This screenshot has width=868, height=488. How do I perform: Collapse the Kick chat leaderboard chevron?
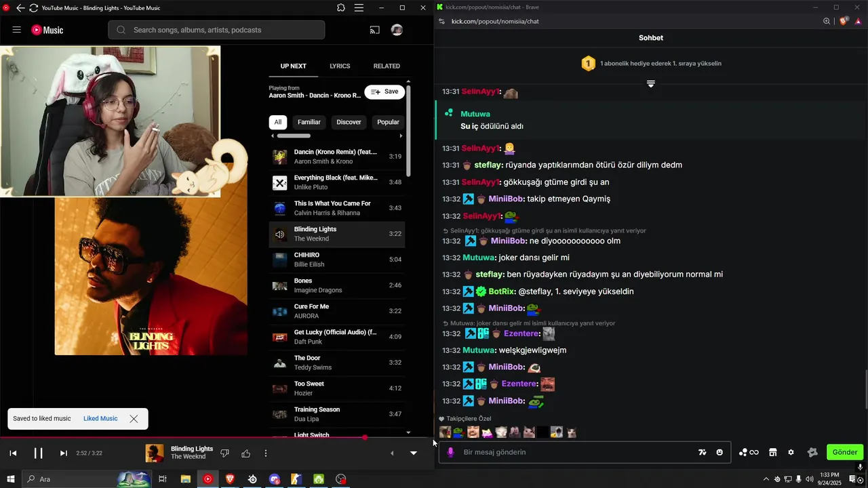pyautogui.click(x=650, y=84)
